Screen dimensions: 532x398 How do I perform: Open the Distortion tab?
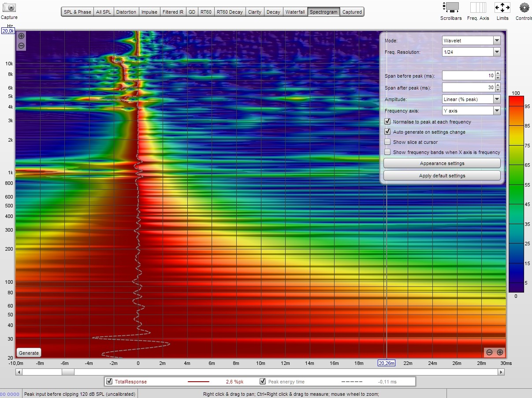coord(126,12)
